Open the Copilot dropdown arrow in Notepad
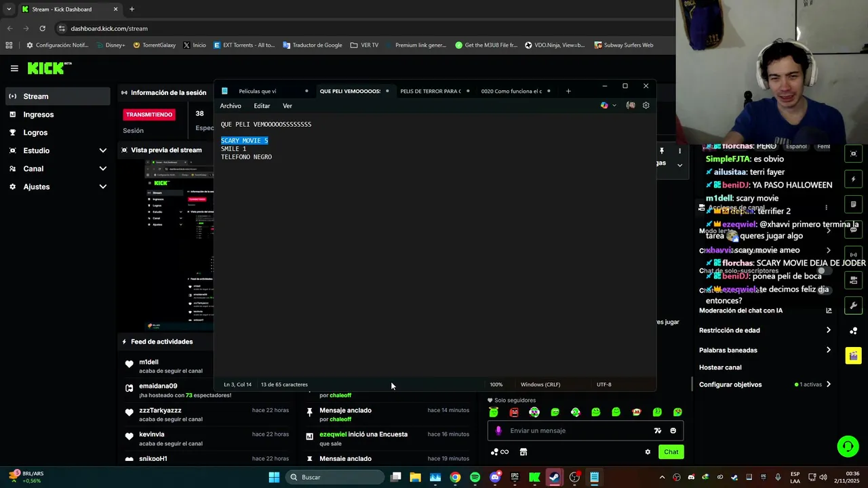 click(614, 106)
